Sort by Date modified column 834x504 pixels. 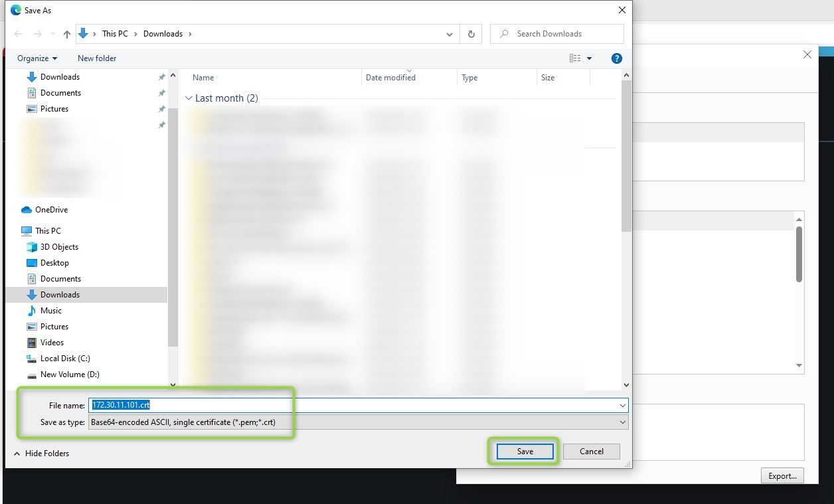click(390, 78)
